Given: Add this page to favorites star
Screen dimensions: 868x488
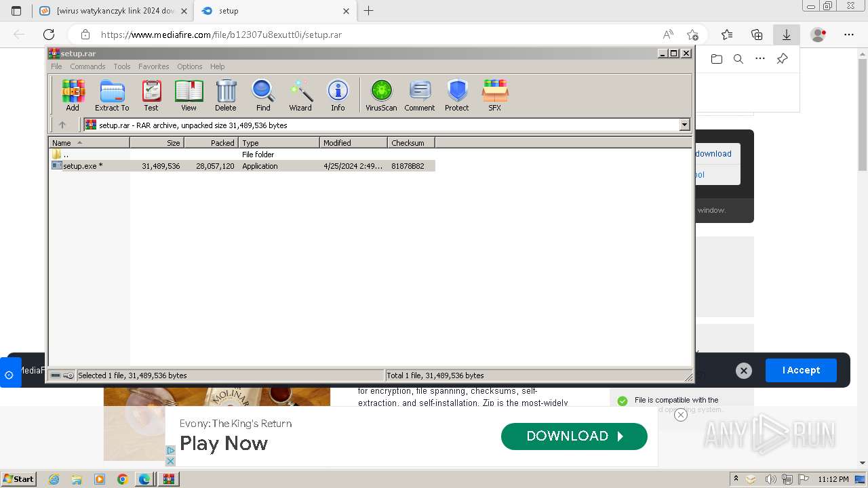Looking at the screenshot, I should [692, 35].
